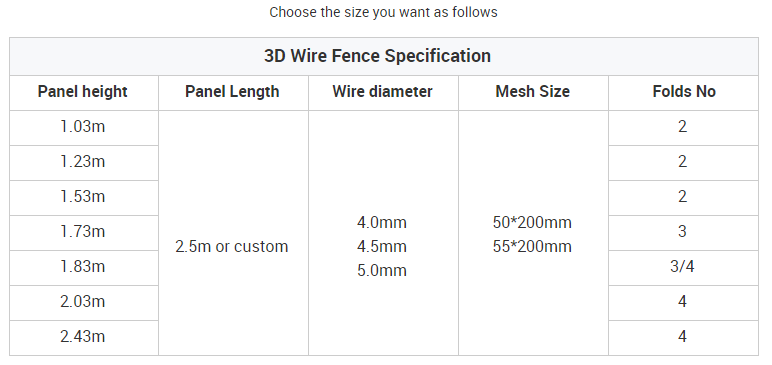The width and height of the screenshot is (772, 365).
Task: Select the Panel Length column header
Action: coord(232,92)
